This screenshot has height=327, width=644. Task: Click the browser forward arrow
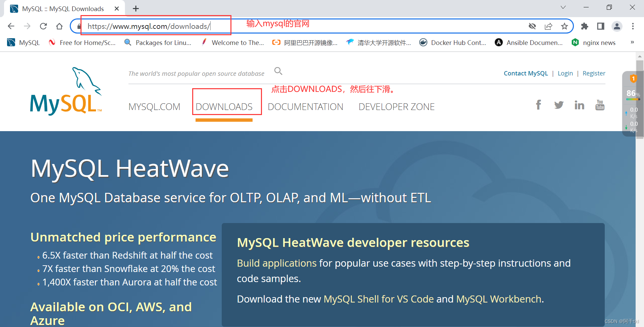click(x=27, y=26)
